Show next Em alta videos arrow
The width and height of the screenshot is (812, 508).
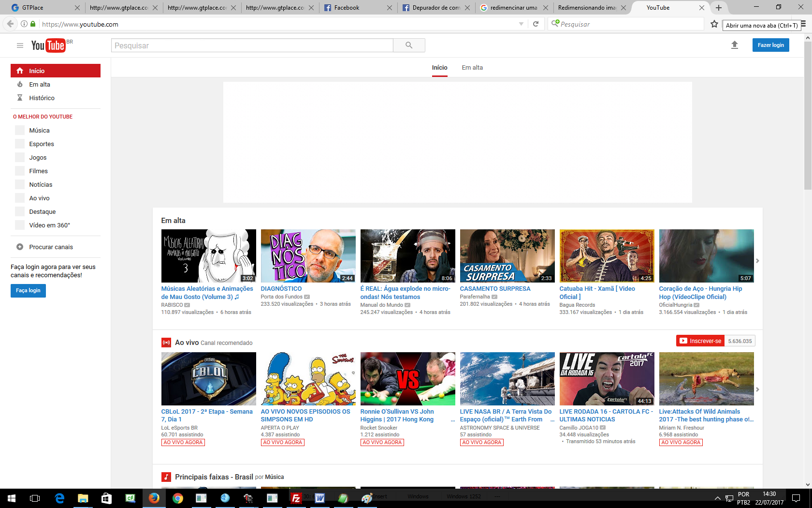click(x=757, y=261)
